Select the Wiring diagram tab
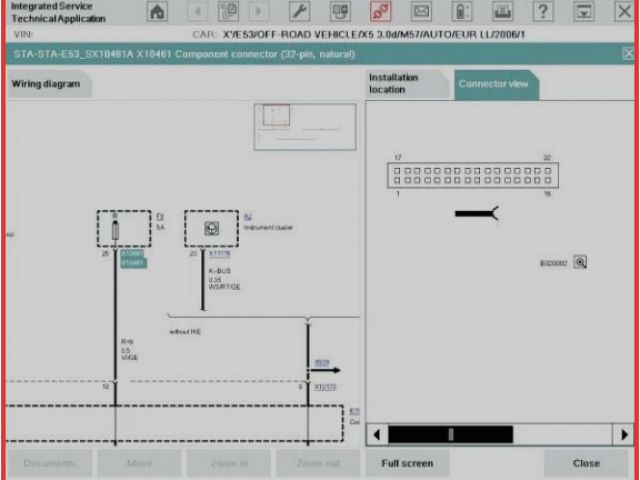This screenshot has width=640, height=480. (x=46, y=85)
